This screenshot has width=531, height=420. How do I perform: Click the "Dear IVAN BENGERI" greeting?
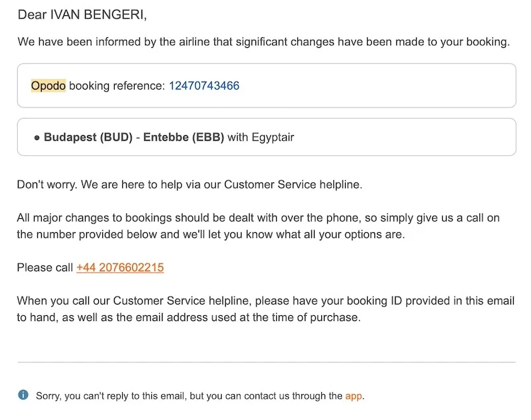coord(83,14)
